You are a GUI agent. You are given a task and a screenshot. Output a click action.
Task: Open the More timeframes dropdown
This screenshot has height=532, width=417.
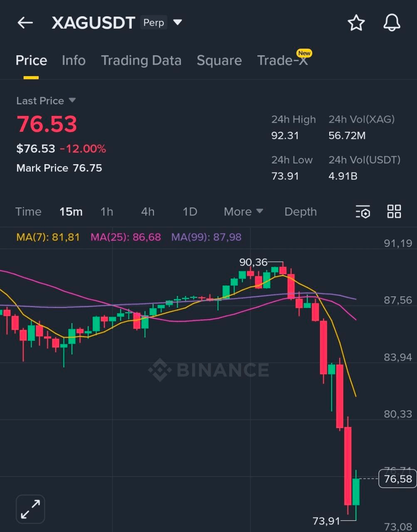(x=243, y=212)
